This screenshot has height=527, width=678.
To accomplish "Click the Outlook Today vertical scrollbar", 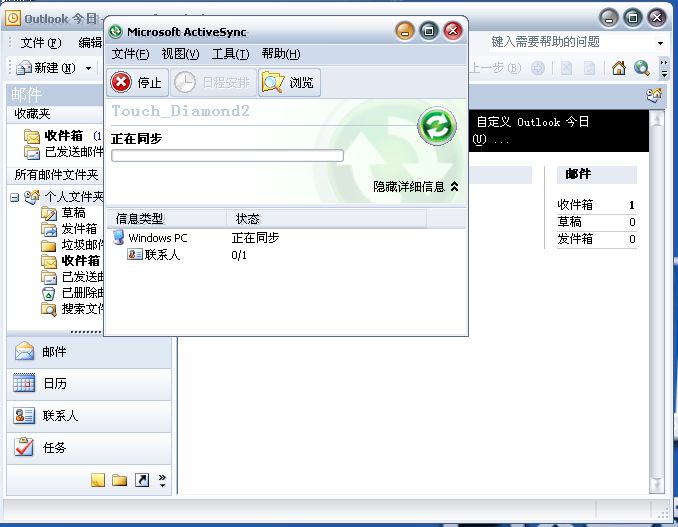I will point(657,302).
